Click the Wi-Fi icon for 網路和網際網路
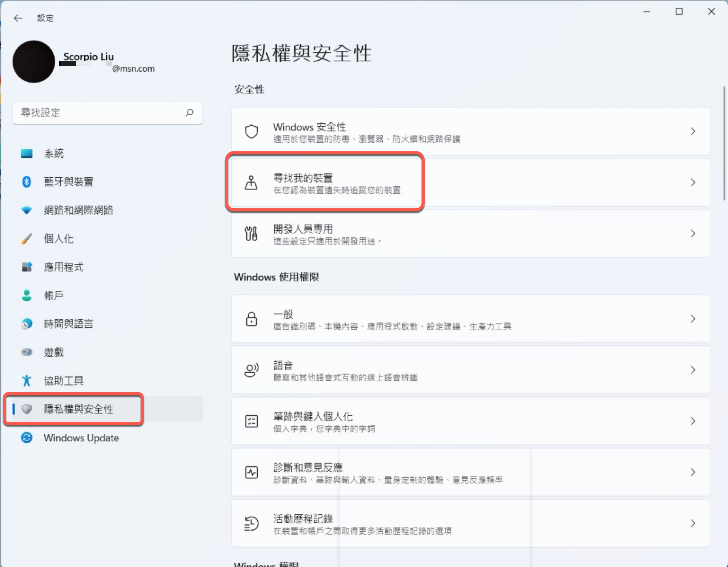The width and height of the screenshot is (728, 567). click(x=27, y=210)
